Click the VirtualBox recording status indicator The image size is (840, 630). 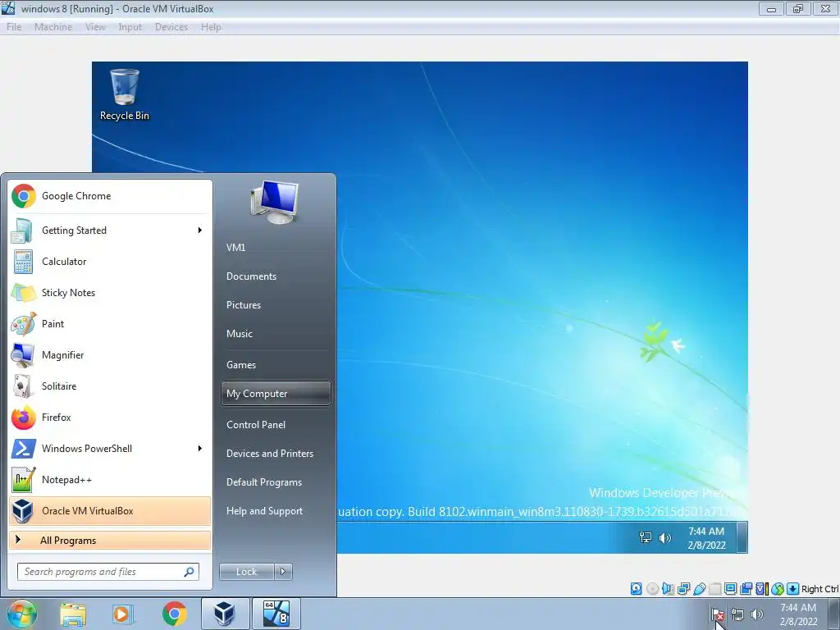click(746, 589)
